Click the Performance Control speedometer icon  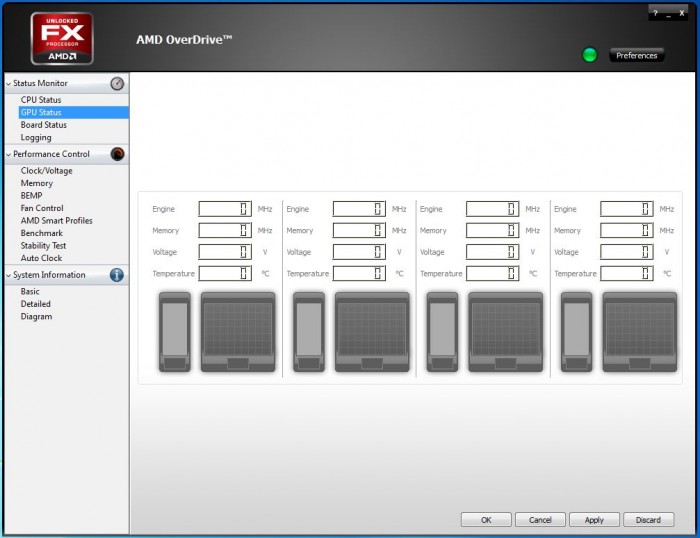[x=117, y=154]
